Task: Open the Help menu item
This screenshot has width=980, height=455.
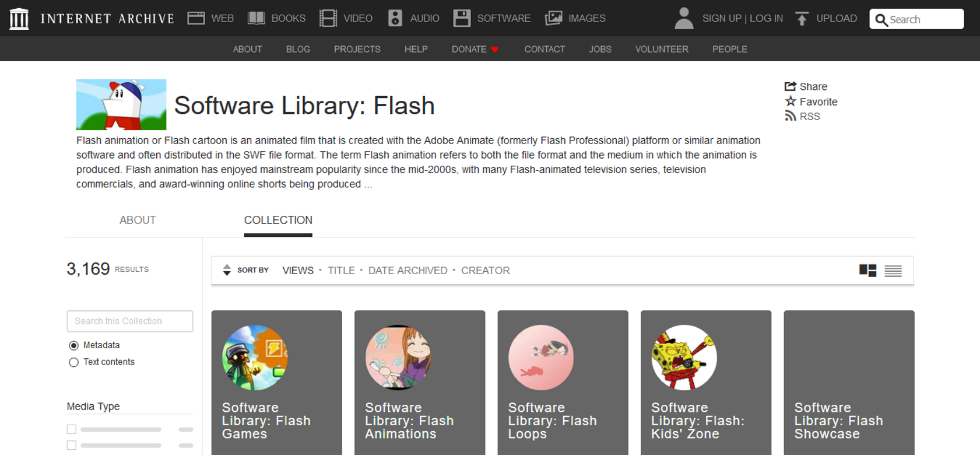Action: pos(416,49)
